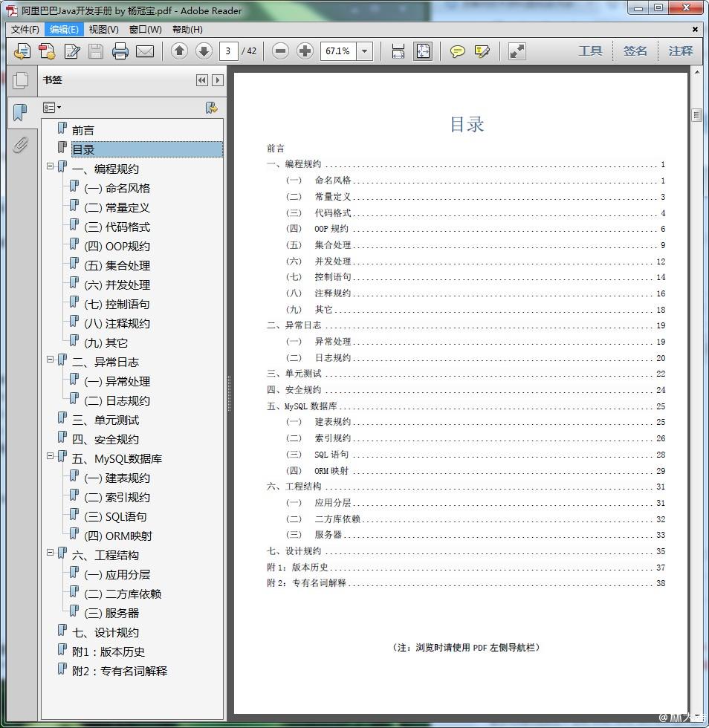Click the bookmarks panel icon
The width and height of the screenshot is (709, 728).
coord(21,112)
